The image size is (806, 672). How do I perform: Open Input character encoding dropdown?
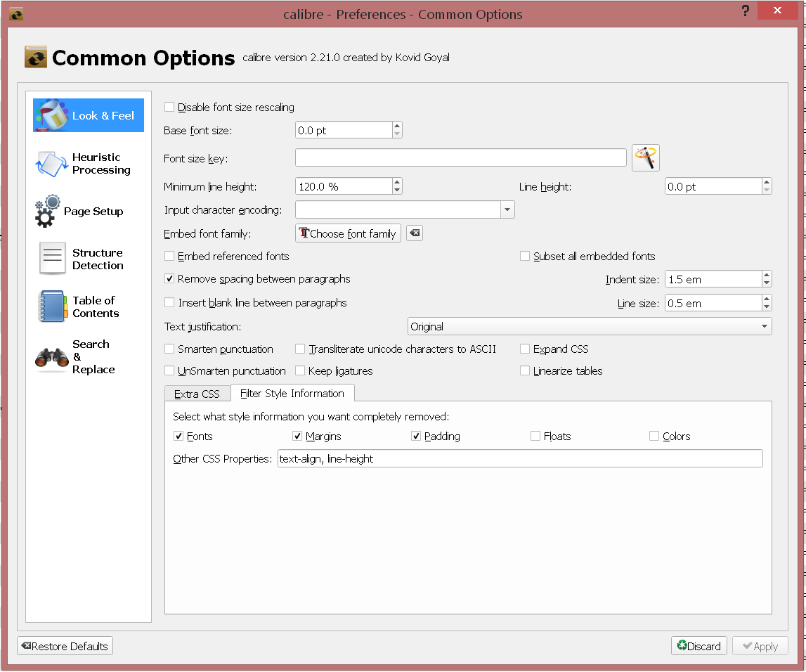point(507,209)
